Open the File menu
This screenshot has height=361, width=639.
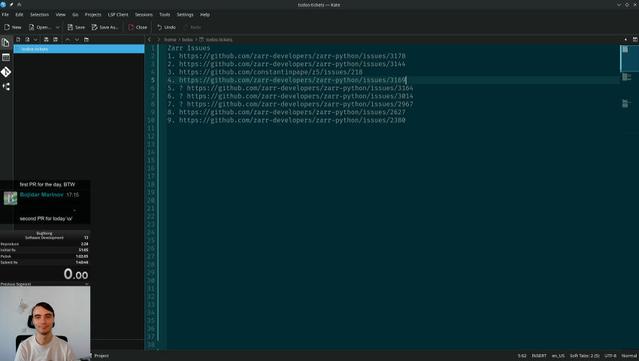pos(5,15)
